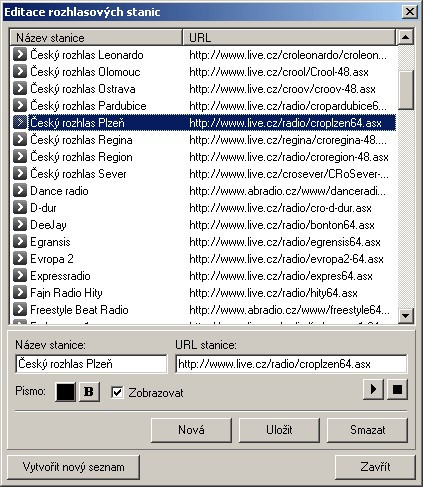Click URL ending Crool-48.asx in list
Viewport: 423px width, 487px height.
279,72
